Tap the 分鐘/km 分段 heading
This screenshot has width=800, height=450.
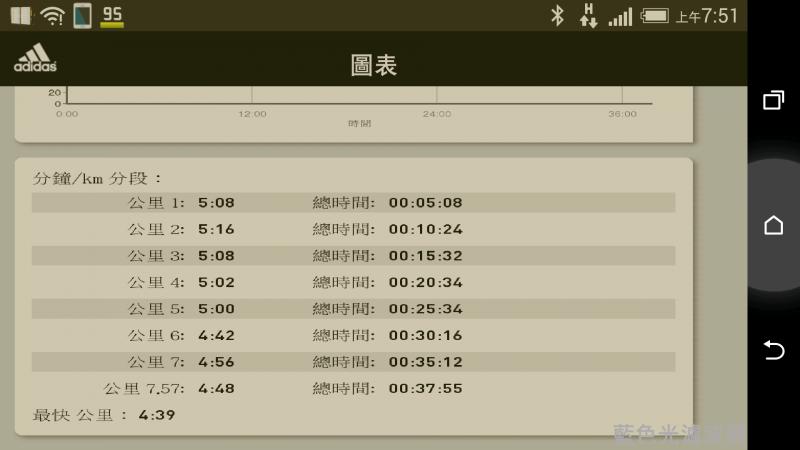(x=97, y=178)
